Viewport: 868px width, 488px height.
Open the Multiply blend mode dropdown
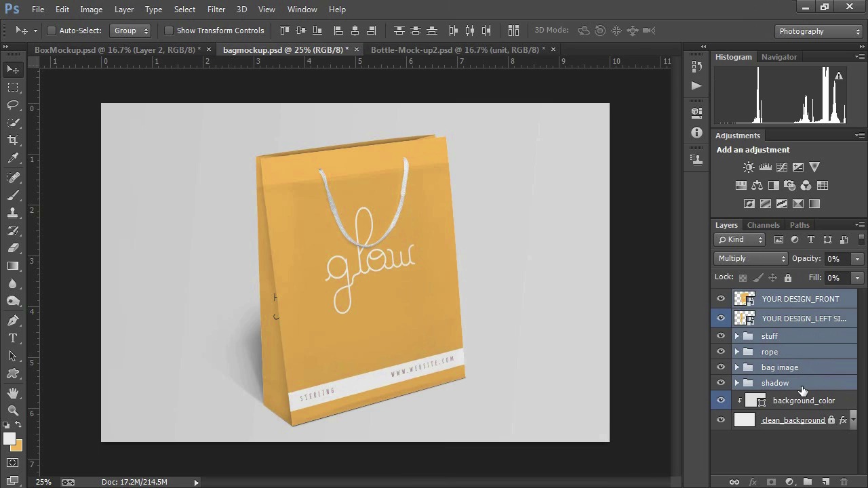click(751, 258)
